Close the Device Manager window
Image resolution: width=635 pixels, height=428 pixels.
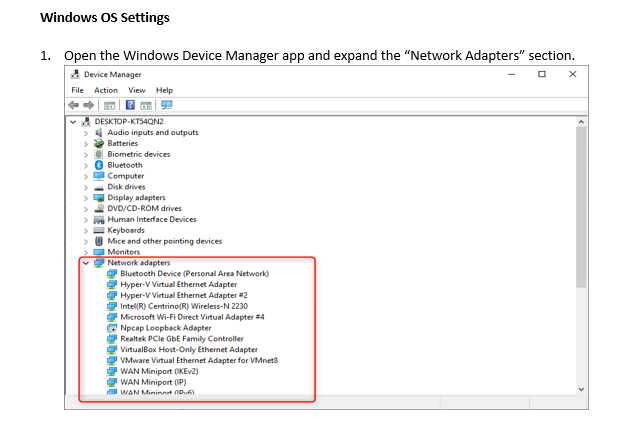pos(573,75)
